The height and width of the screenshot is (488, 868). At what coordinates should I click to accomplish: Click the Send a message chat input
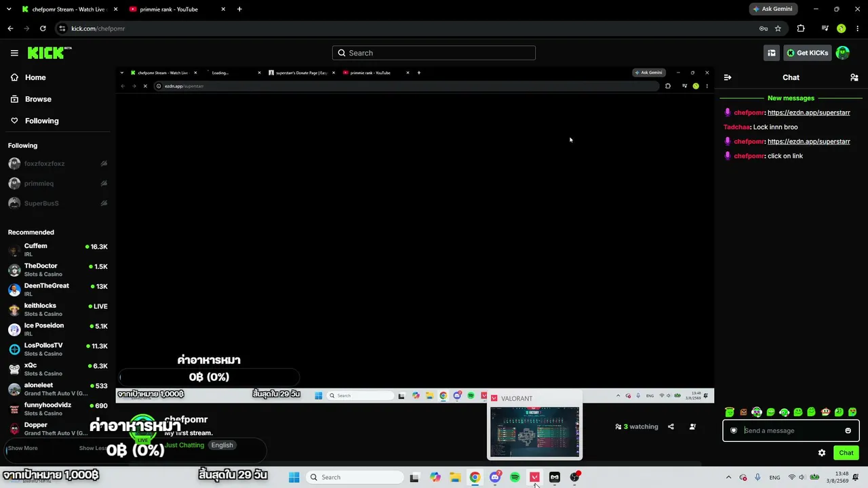[791, 430]
